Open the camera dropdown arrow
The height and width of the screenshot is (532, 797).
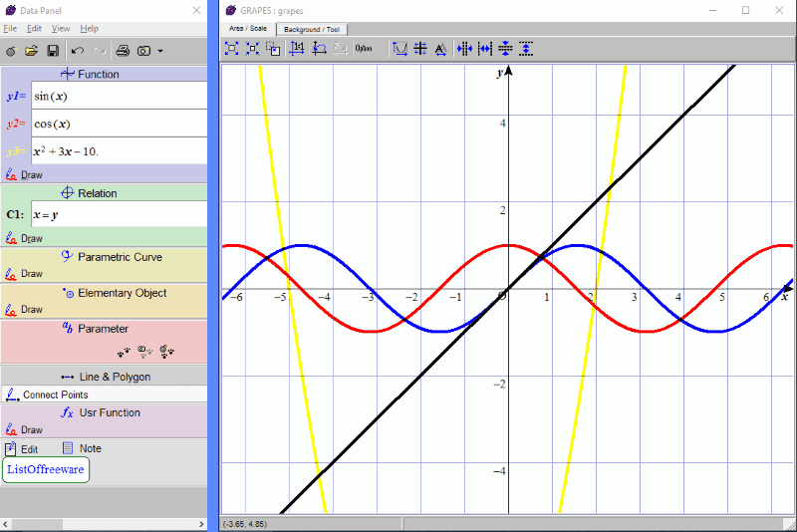pos(160,51)
